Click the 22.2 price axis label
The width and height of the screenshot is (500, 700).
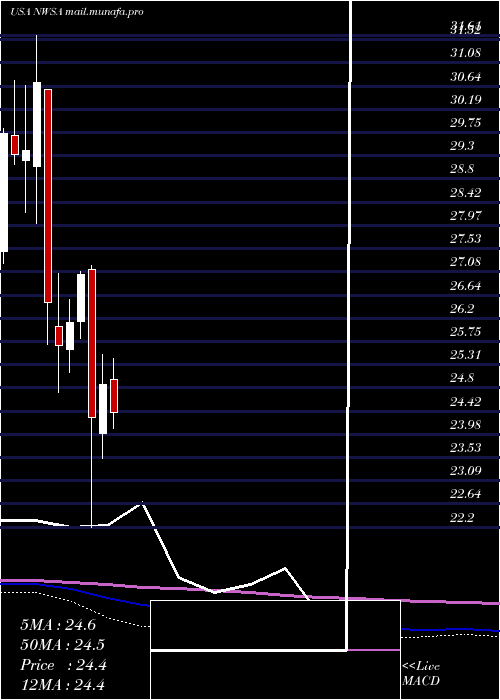(462, 517)
